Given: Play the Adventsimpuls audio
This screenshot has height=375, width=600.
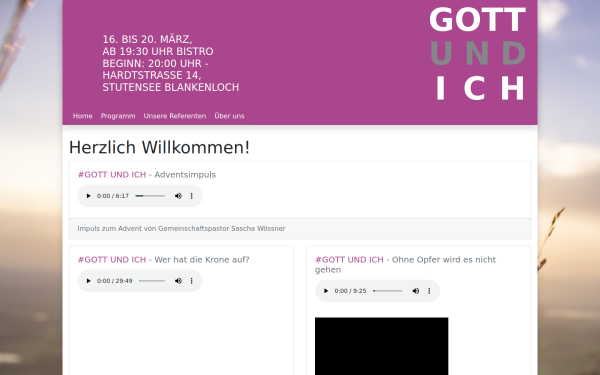Looking at the screenshot, I should (88, 196).
